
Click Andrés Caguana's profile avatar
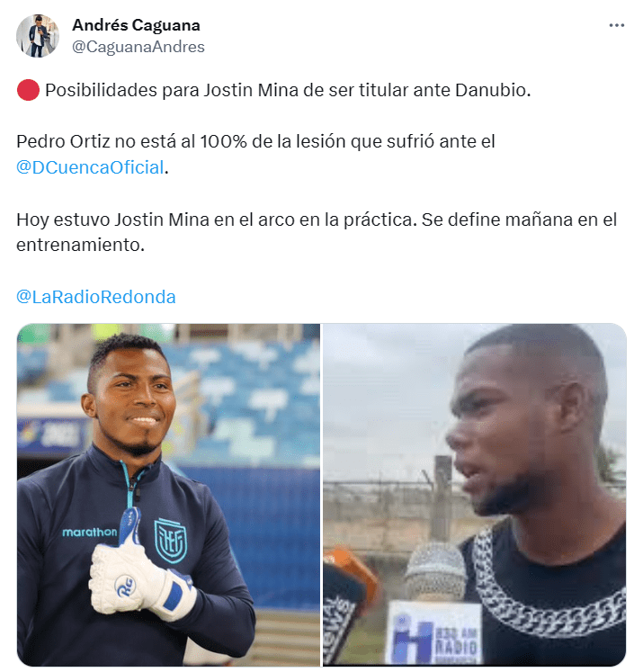(x=38, y=36)
